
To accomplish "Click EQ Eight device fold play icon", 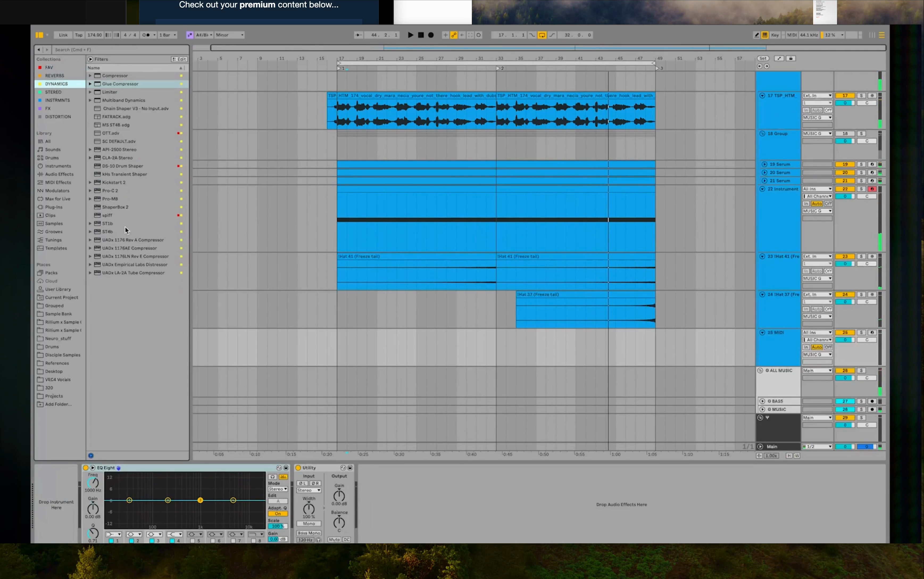I will click(x=93, y=468).
